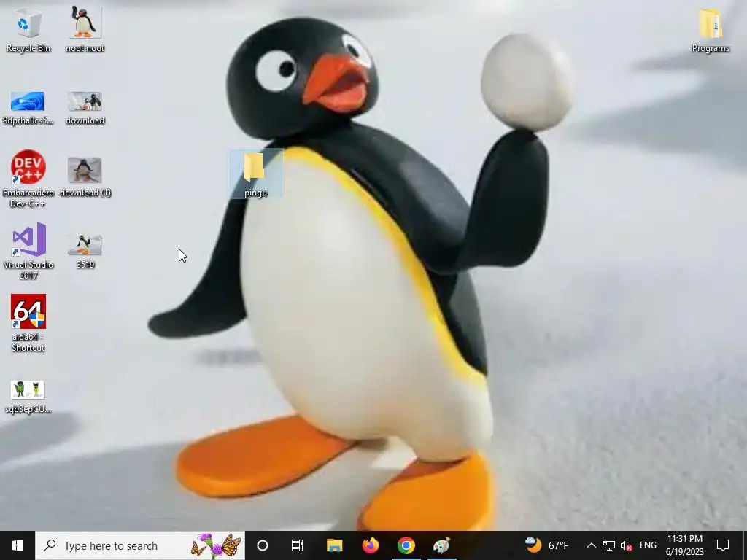Switch to Google Chrome on taskbar
Image resolution: width=747 pixels, height=560 pixels.
(x=406, y=545)
